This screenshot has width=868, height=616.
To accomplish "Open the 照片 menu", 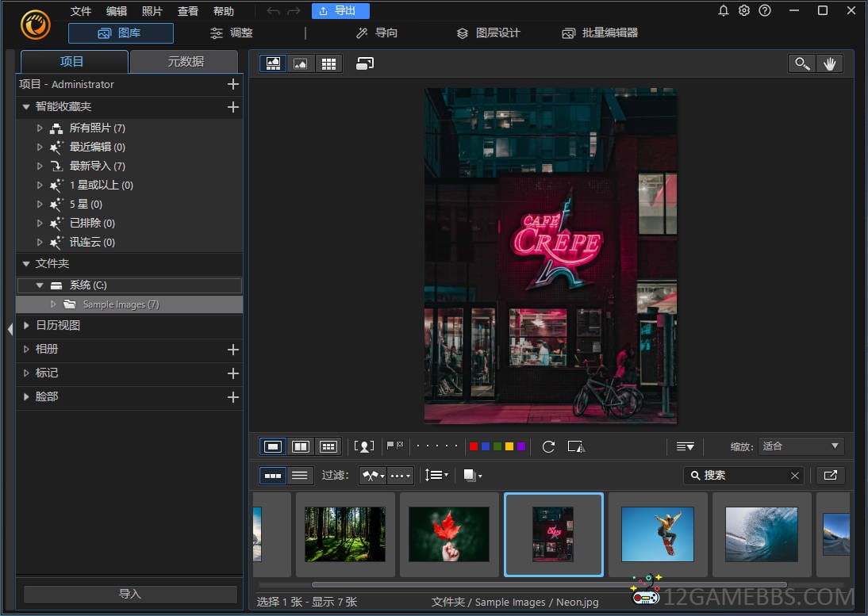I will (x=152, y=11).
